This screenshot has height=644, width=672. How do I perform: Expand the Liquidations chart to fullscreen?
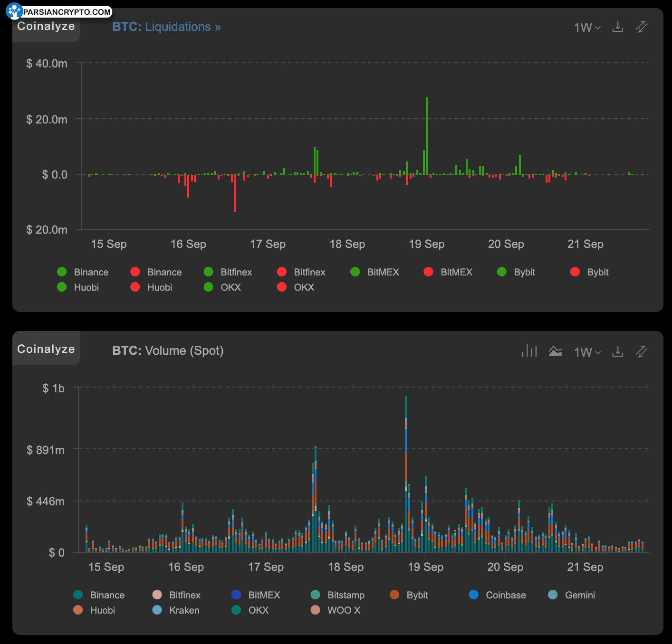642,27
